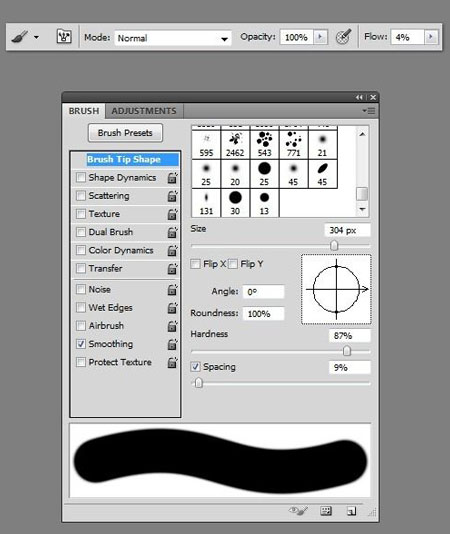Toggle the Wet Edges lock icon
The width and height of the screenshot is (450, 534).
click(173, 308)
